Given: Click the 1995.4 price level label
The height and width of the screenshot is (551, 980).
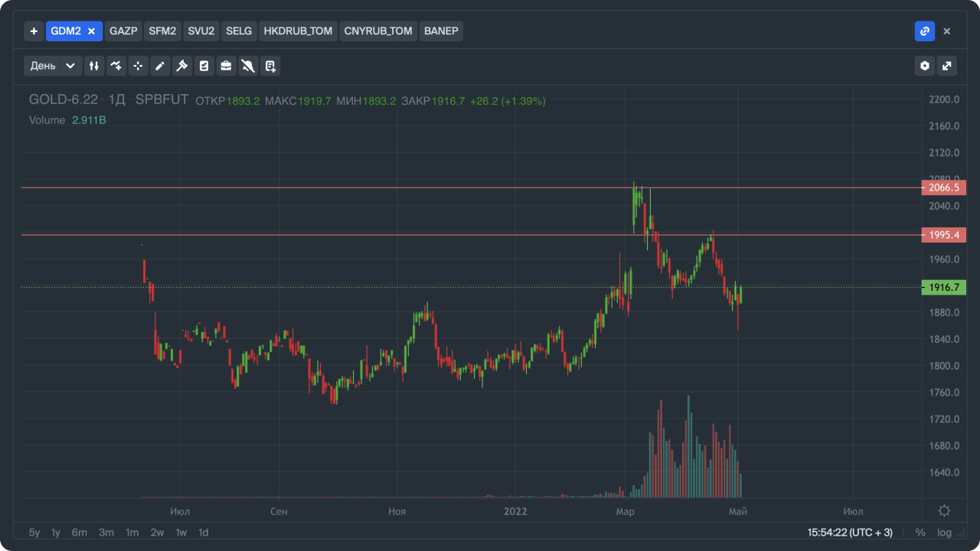Looking at the screenshot, I should pos(945,235).
